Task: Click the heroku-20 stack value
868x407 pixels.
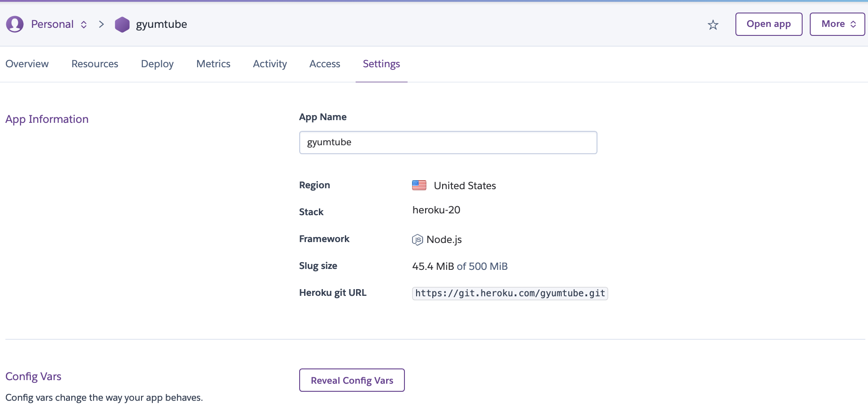Action: 436,210
